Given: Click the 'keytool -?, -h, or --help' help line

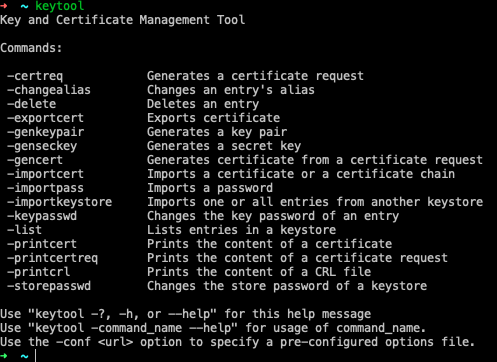Looking at the screenshot, I should coord(185,314).
